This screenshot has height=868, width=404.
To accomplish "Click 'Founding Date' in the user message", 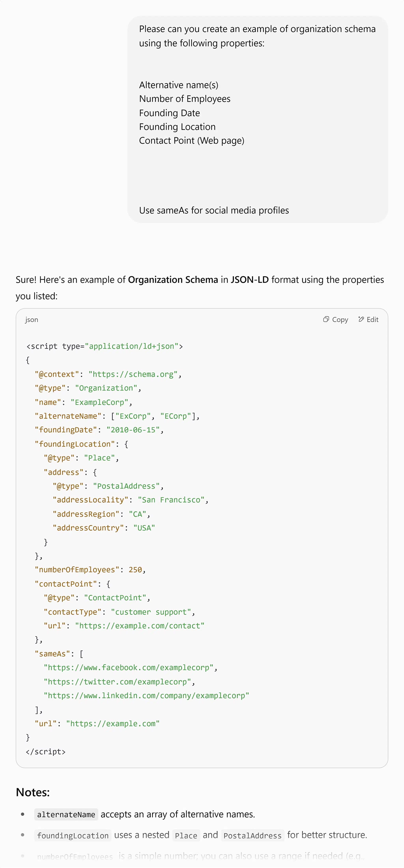I will 170,113.
